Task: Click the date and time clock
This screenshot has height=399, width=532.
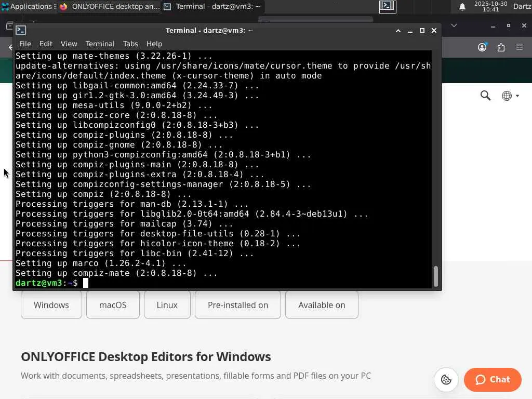Action: [490, 6]
